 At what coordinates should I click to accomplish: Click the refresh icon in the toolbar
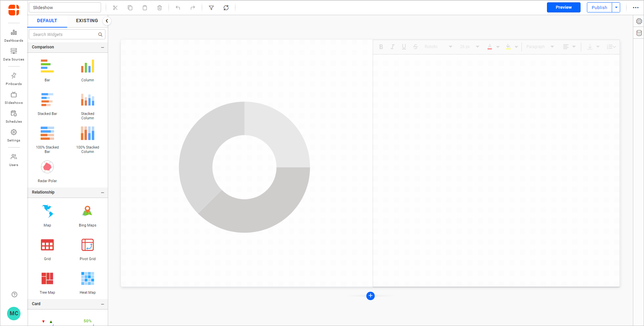(226, 7)
